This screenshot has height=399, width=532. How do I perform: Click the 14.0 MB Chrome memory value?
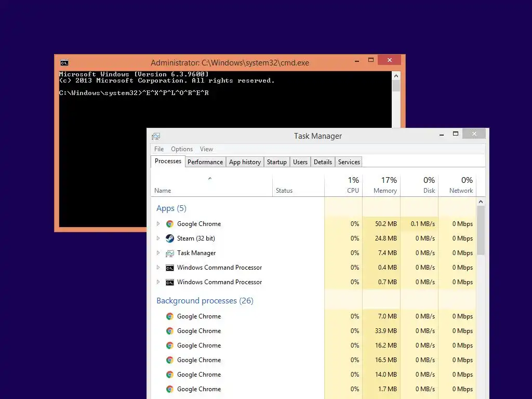tap(386, 375)
